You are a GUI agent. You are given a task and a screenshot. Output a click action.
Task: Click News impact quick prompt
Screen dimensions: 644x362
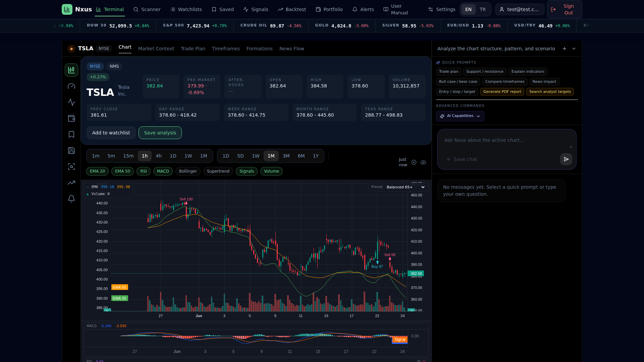544,82
